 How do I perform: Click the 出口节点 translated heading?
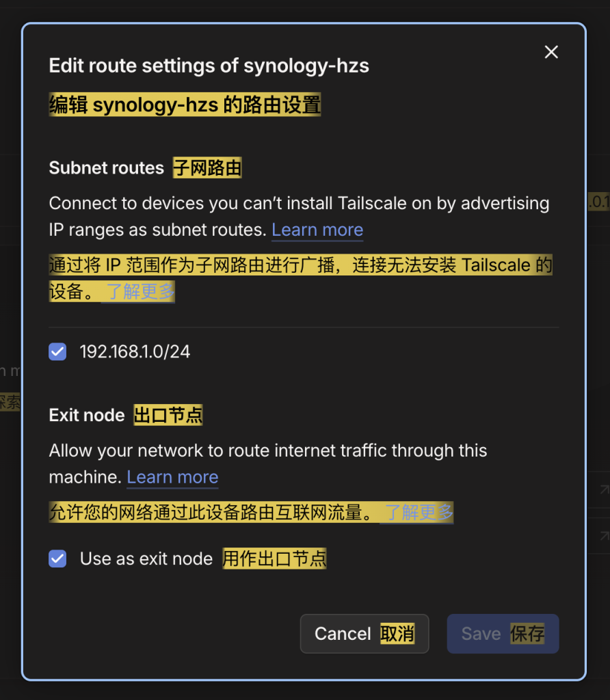click(x=168, y=415)
